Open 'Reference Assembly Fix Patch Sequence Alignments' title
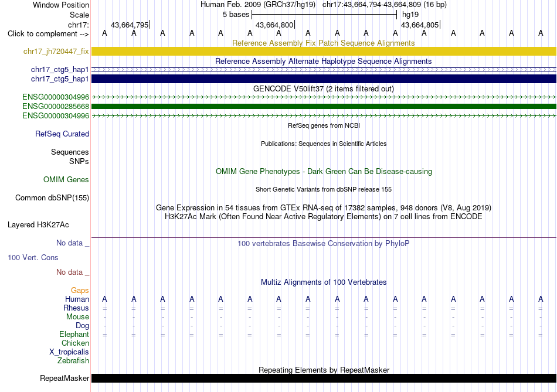 click(324, 43)
